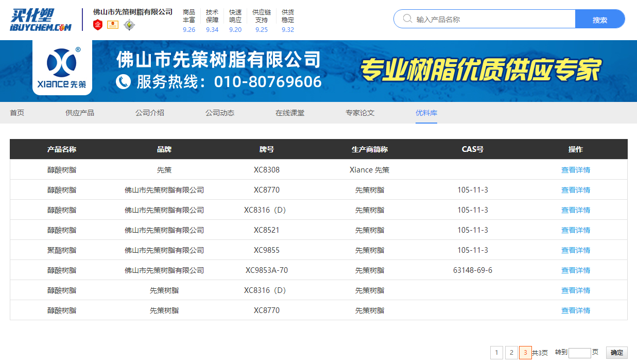Click the Xiance company logo
The image size is (637, 364).
[62, 67]
